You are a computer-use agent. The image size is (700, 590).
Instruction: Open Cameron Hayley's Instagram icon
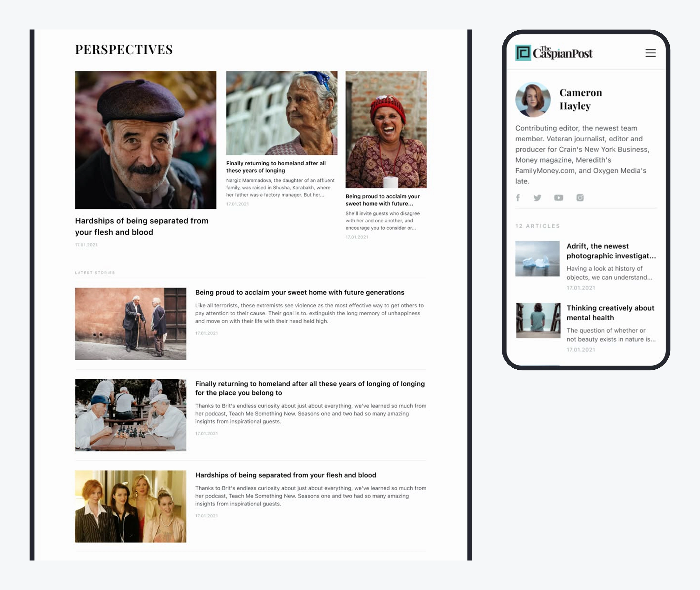coord(580,198)
